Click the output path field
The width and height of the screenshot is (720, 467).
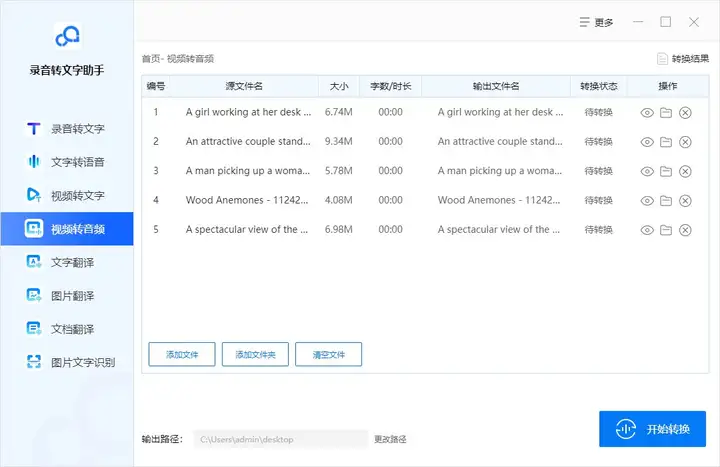tap(281, 439)
